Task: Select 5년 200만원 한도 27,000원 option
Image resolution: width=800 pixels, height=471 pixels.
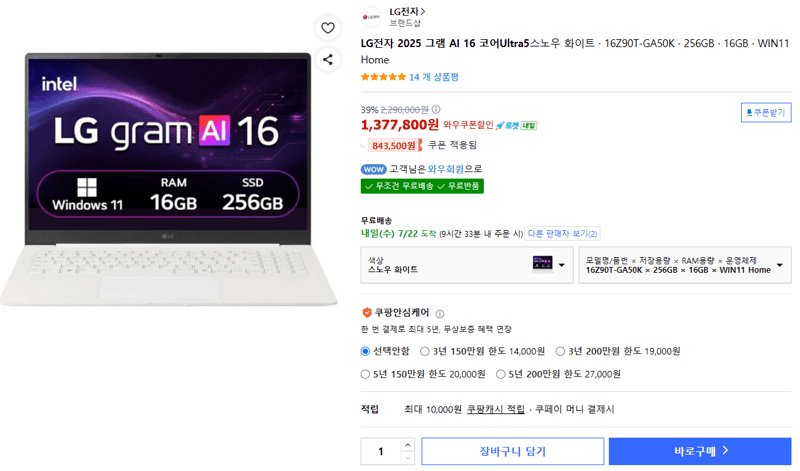Action: tap(501, 374)
